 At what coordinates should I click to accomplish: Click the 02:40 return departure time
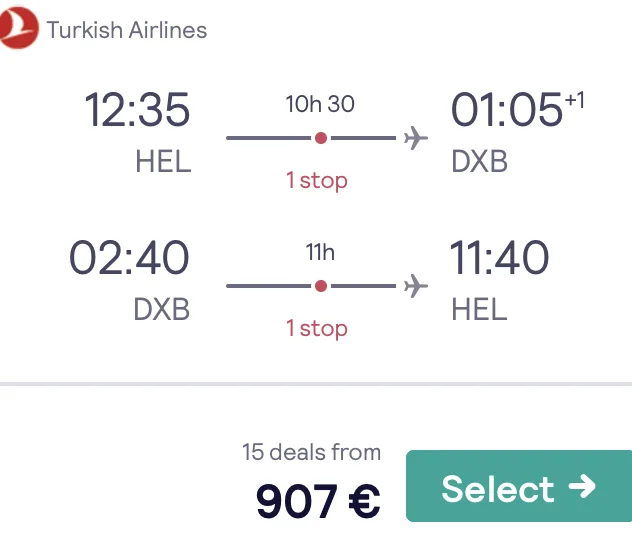129,257
